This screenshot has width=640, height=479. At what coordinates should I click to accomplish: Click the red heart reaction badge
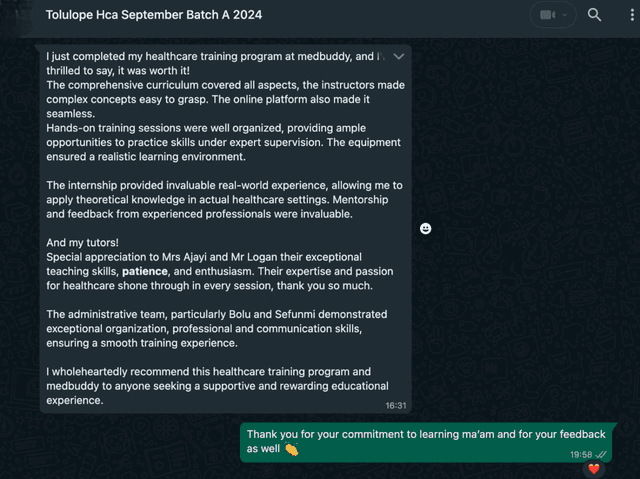point(594,469)
